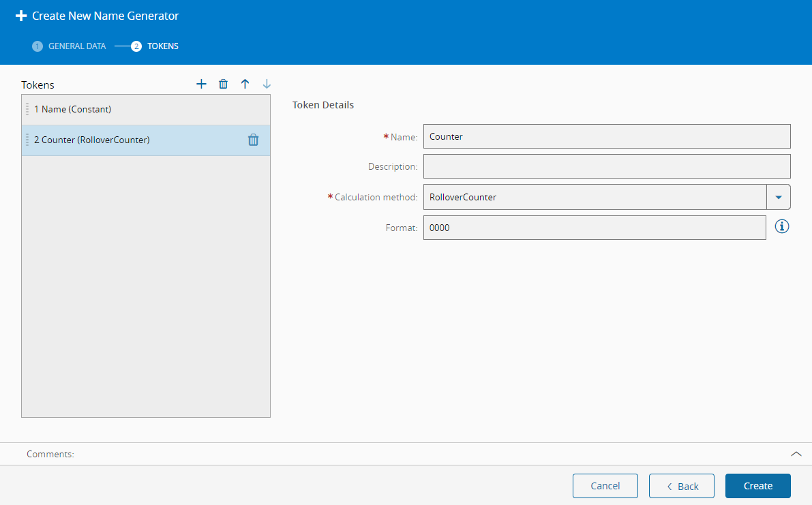
Task: Move selected token up with arrow
Action: point(245,84)
